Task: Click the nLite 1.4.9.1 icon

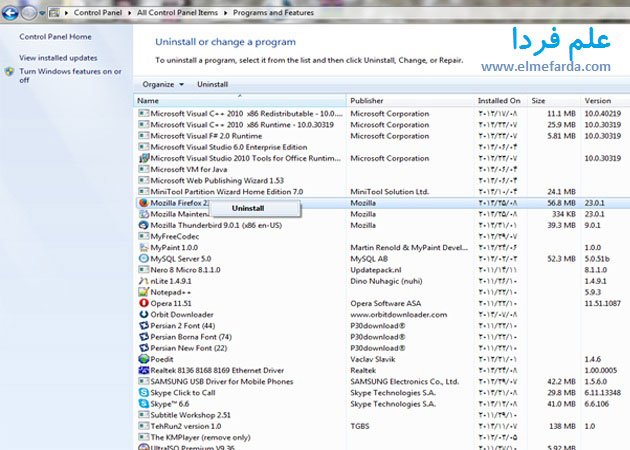Action: pyautogui.click(x=143, y=281)
